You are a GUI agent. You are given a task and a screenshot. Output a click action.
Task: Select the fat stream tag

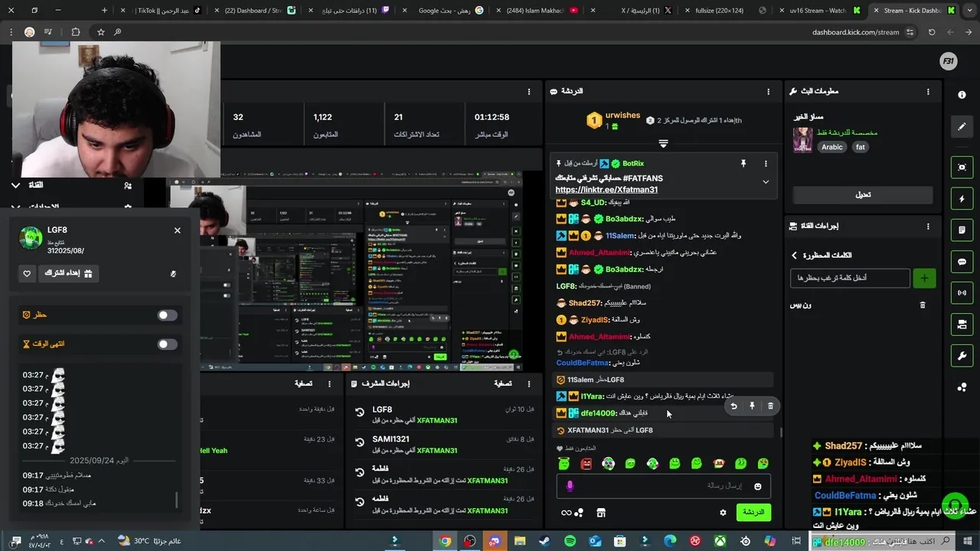click(861, 147)
